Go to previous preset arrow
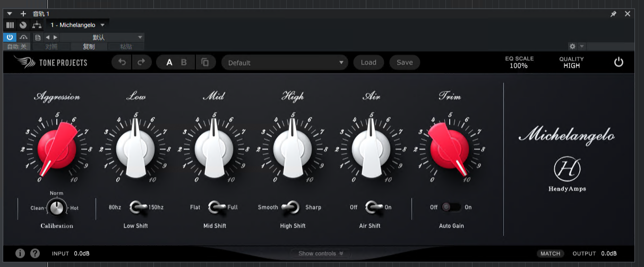644x267 pixels. (47, 37)
